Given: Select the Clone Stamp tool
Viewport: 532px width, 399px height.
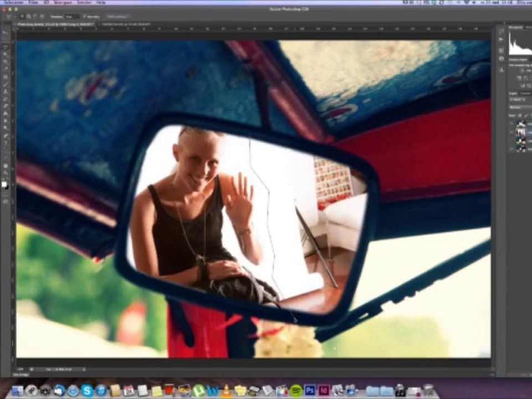Looking at the screenshot, I should pos(6,91).
